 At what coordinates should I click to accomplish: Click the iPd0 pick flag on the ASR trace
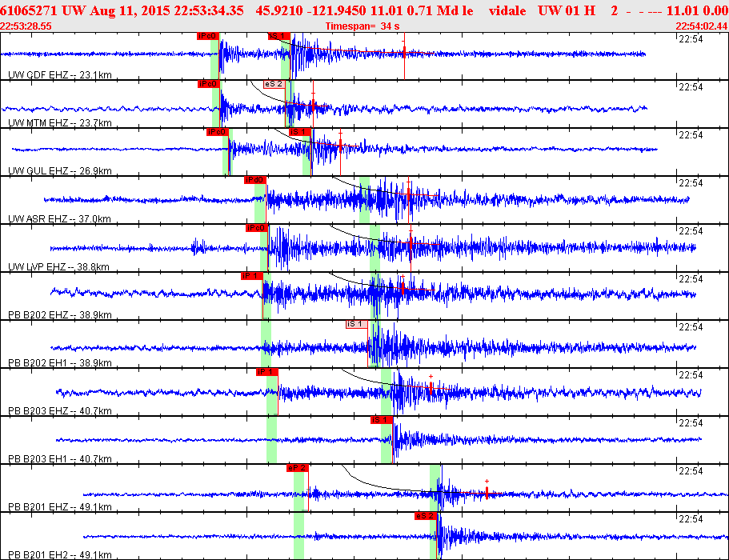pyautogui.click(x=254, y=180)
